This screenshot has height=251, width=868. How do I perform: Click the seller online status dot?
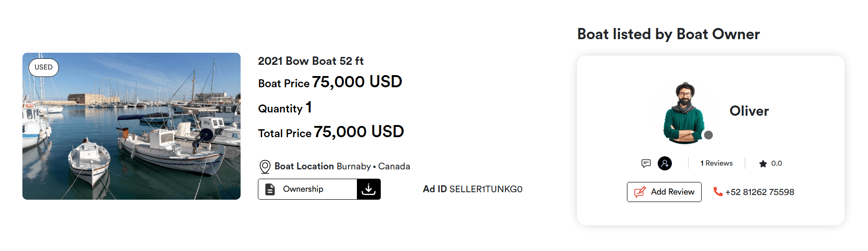pyautogui.click(x=708, y=135)
